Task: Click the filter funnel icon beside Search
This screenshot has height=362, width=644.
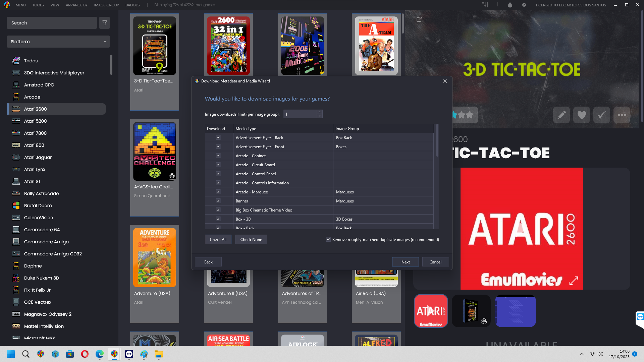Action: click(105, 23)
